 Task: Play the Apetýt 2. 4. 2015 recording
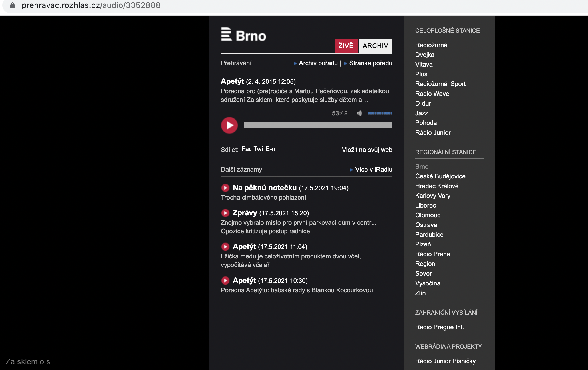point(229,125)
